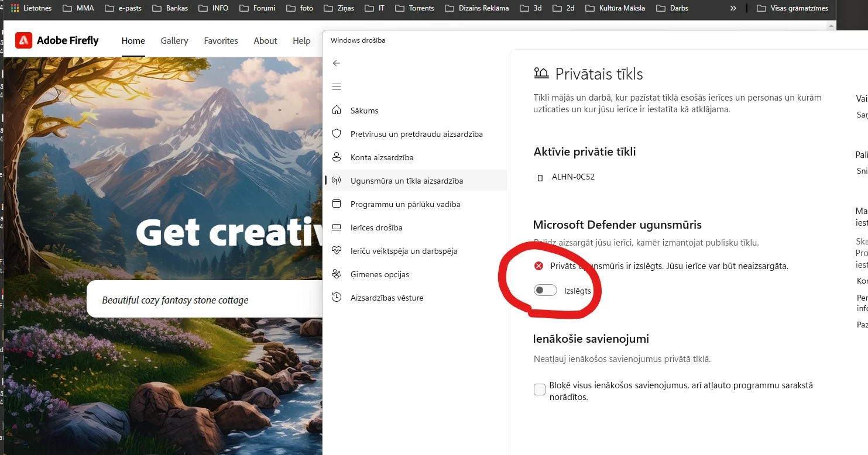Image resolution: width=868 pixels, height=455 pixels.
Task: Click the Sākums home icon
Action: coord(337,110)
